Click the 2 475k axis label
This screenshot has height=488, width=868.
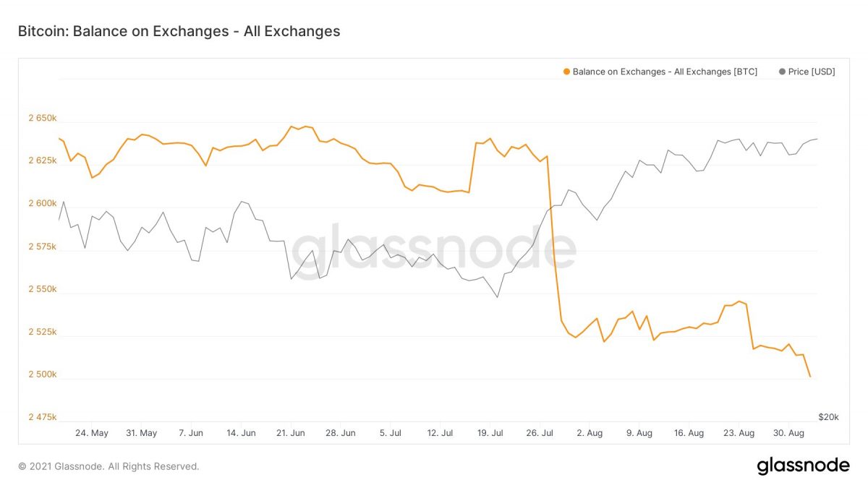point(43,417)
